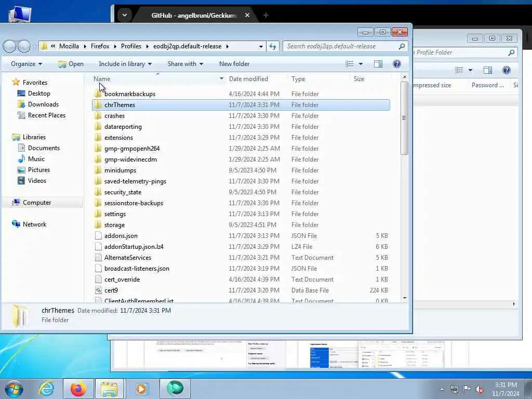This screenshot has height=399, width=532.
Task: Select Computer in the navigation pane
Action: pos(37,203)
